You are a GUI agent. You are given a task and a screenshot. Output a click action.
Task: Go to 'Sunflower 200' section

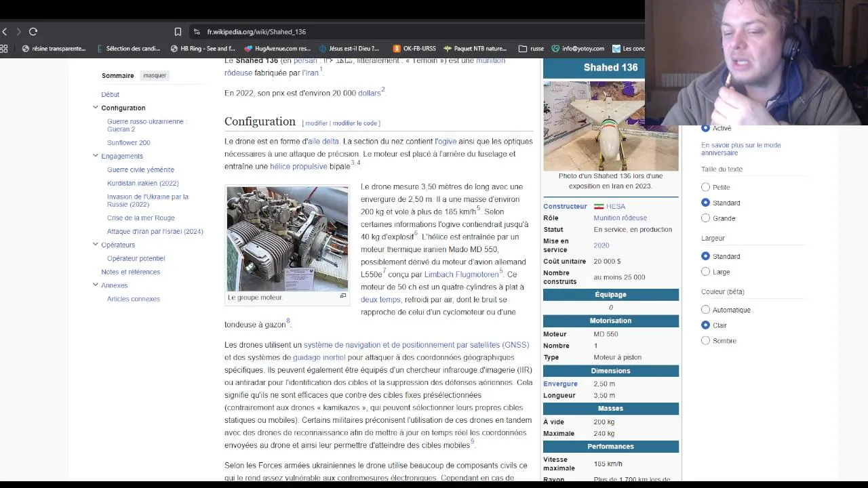click(129, 142)
